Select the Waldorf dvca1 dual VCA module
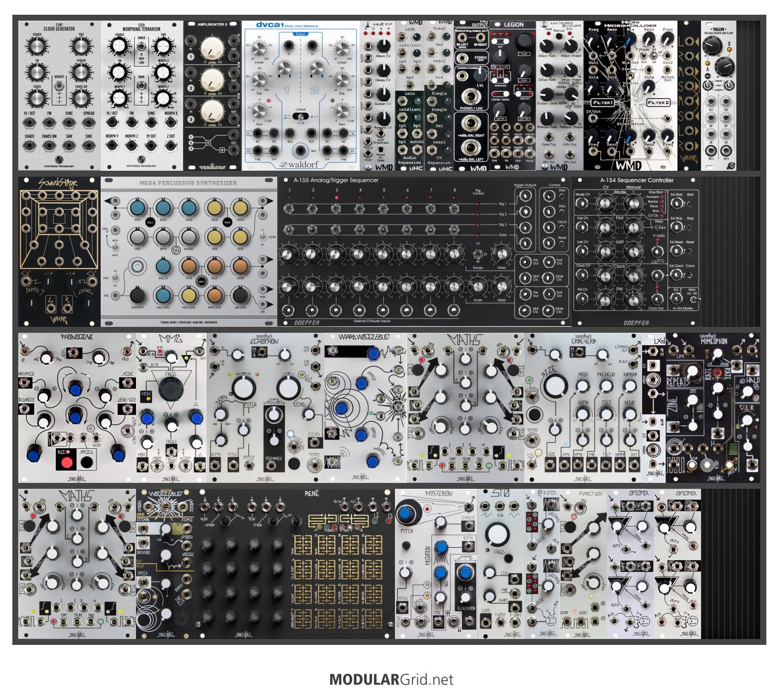The image size is (784, 692). [301, 96]
